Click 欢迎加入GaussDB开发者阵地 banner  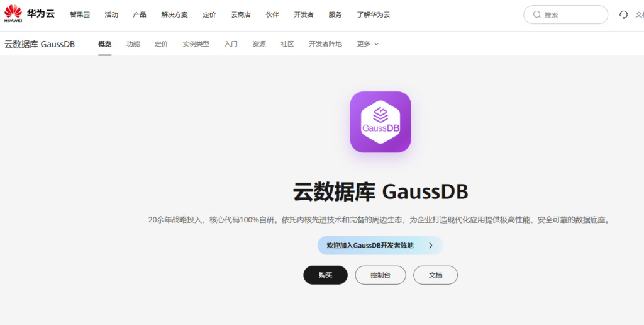380,246
